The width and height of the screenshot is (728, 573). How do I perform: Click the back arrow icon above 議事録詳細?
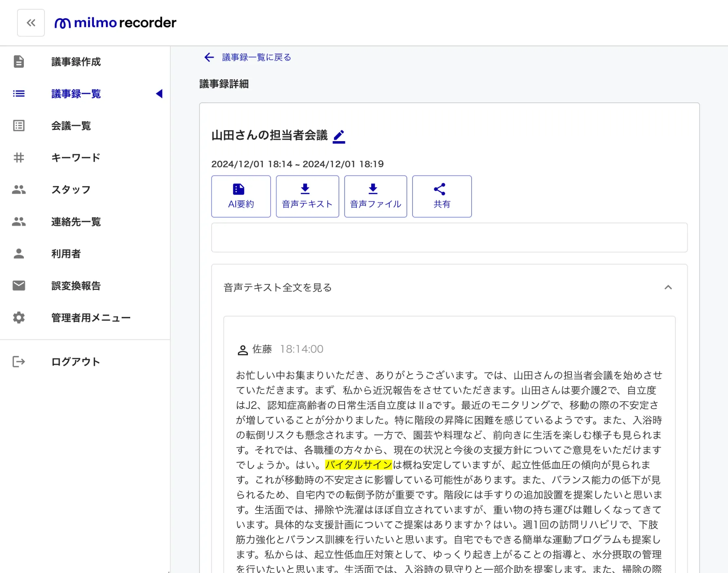[209, 57]
